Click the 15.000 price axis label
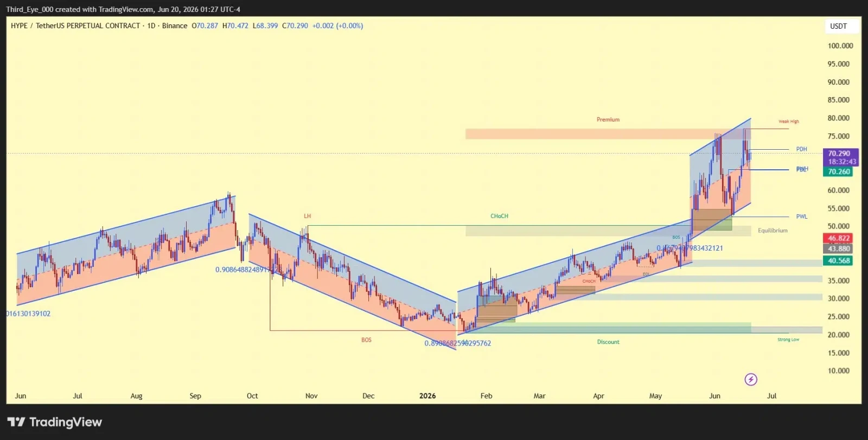Viewport: 868px width, 440px height. pos(838,353)
